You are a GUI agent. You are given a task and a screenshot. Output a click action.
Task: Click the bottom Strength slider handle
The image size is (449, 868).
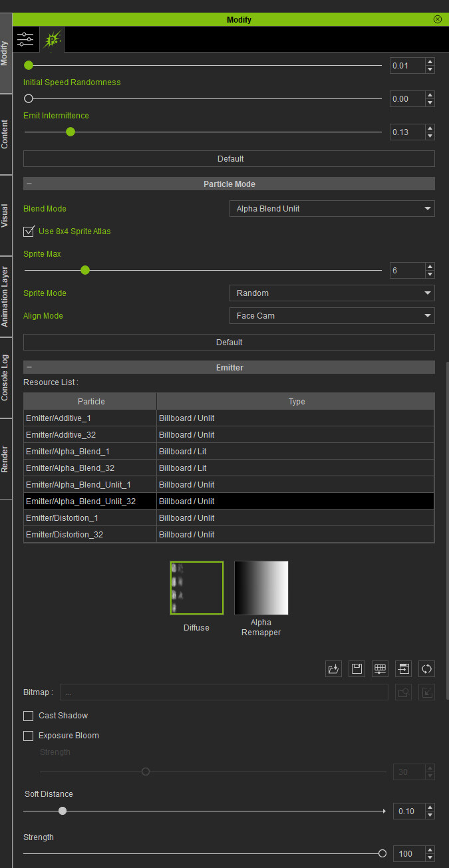point(382,853)
